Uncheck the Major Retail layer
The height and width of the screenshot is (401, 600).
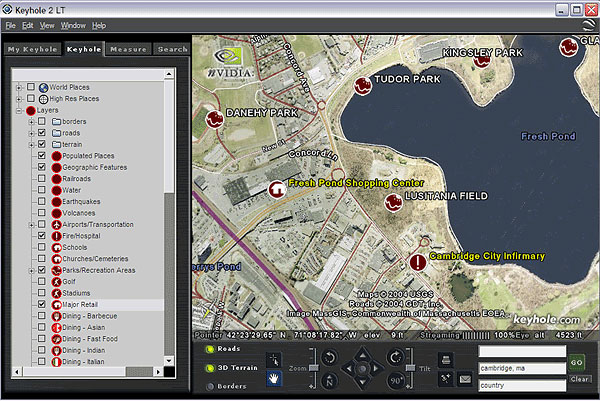pos(41,304)
